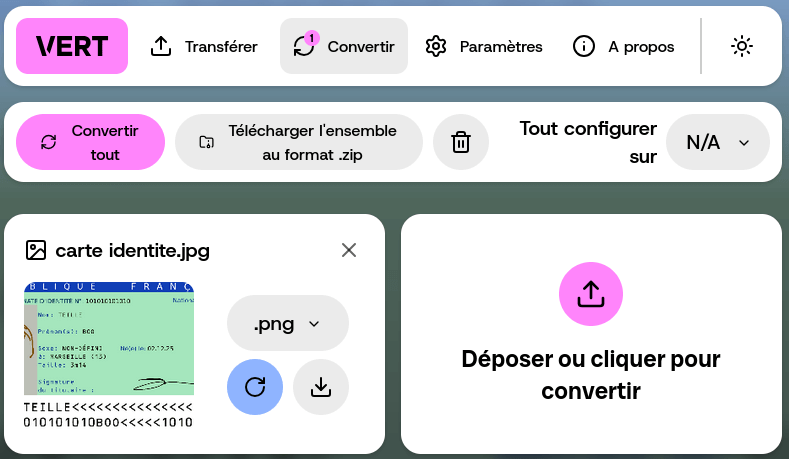Viewport: 789px width, 459px height.
Task: Click the image icon beside carte identite.jpg
Action: pyautogui.click(x=36, y=250)
